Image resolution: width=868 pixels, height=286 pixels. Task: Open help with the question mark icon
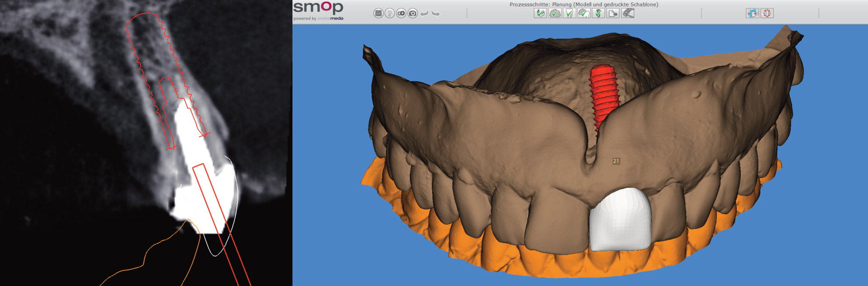pyautogui.click(x=390, y=14)
